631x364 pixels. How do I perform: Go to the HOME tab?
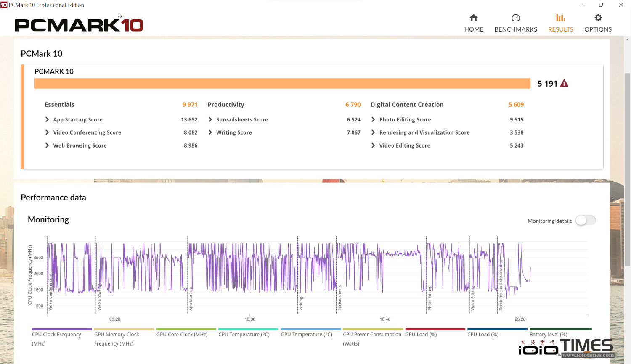[x=474, y=29]
